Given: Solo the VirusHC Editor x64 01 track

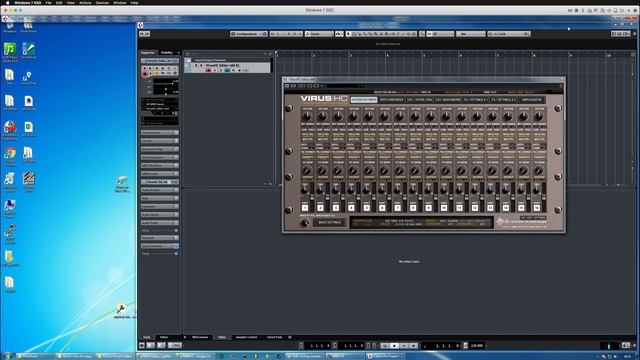Looking at the screenshot, I should [201, 65].
